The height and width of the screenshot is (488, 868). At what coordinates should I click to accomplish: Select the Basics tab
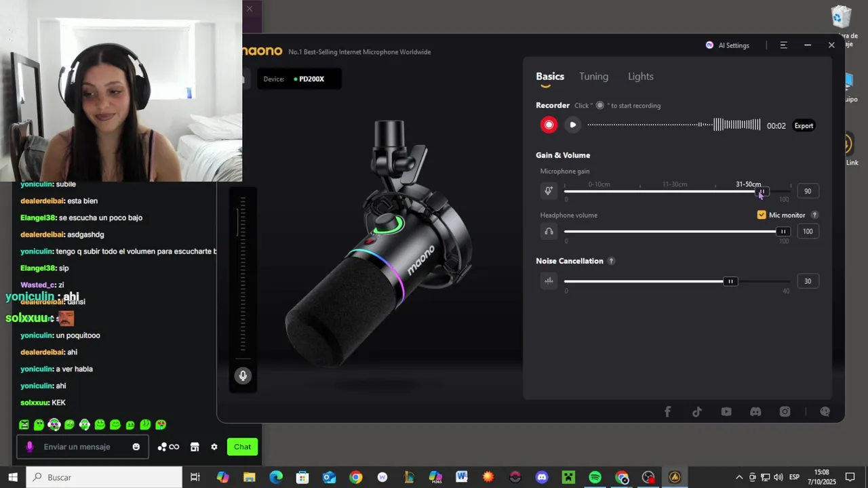pyautogui.click(x=550, y=77)
